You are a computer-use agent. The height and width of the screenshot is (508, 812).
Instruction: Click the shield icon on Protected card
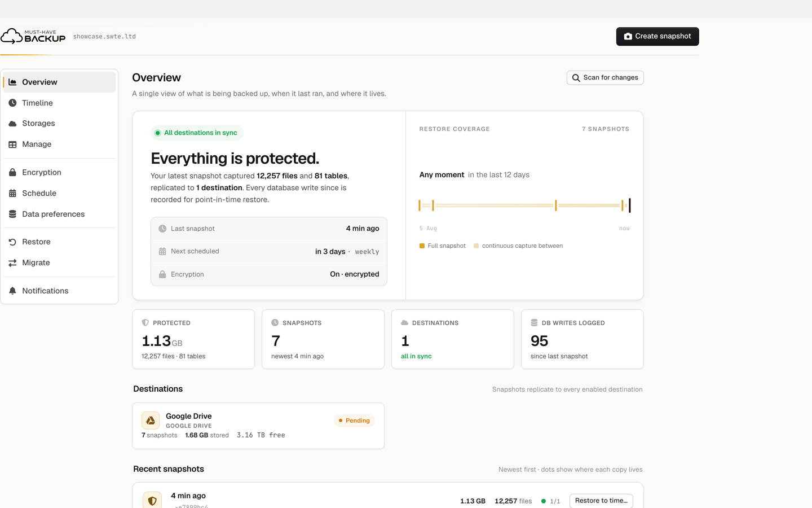tap(145, 323)
